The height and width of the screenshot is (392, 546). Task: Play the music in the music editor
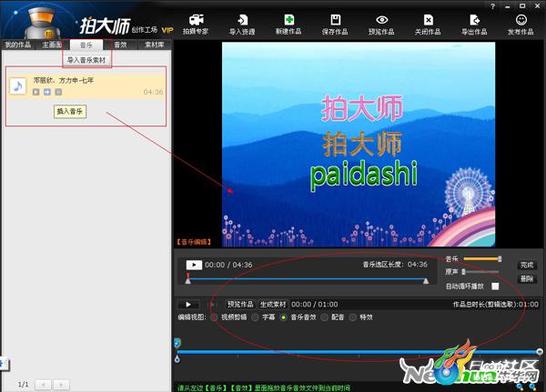pyautogui.click(x=194, y=265)
